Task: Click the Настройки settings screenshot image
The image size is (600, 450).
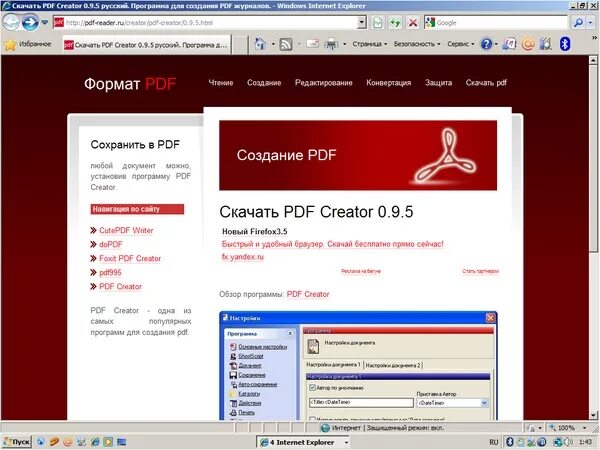Action: (x=358, y=366)
